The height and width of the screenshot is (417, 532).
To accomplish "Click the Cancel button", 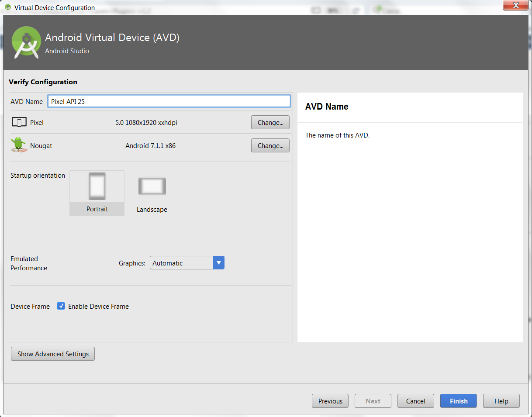I will pos(416,401).
